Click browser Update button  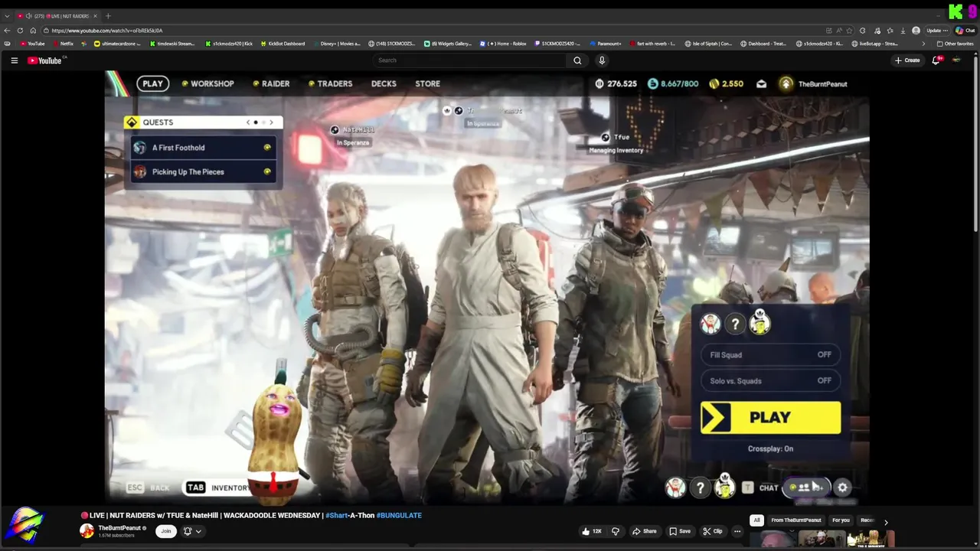(x=936, y=31)
